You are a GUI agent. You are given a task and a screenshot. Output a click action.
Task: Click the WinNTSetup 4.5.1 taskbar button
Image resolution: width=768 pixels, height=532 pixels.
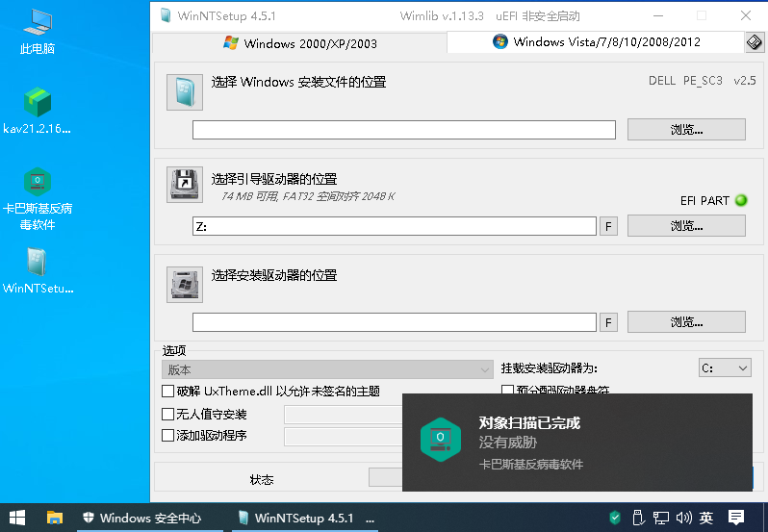point(304,518)
